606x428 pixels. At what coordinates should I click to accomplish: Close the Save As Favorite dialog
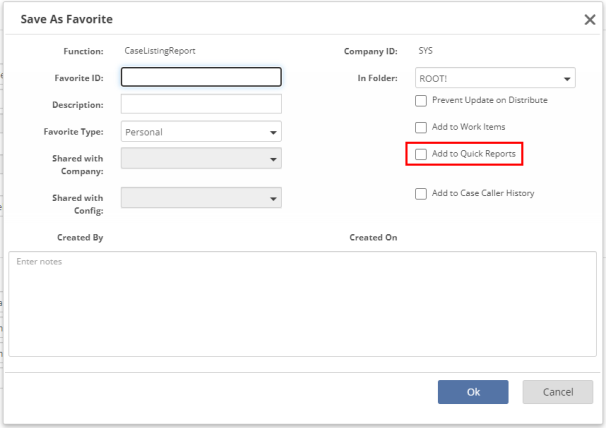[590, 19]
